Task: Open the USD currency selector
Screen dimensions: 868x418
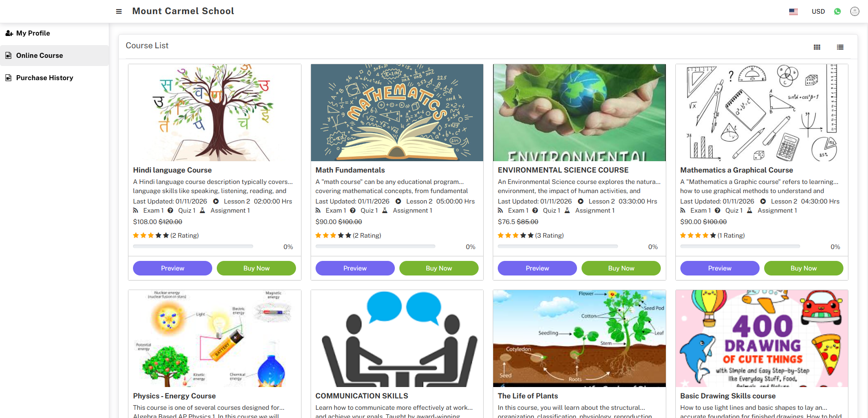Action: [x=818, y=11]
